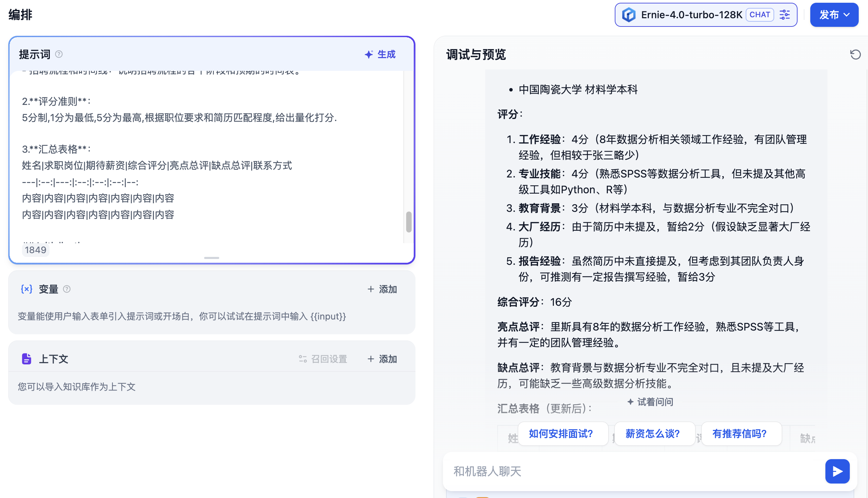Click the 上下文 document icon
868x498 pixels.
click(x=26, y=359)
